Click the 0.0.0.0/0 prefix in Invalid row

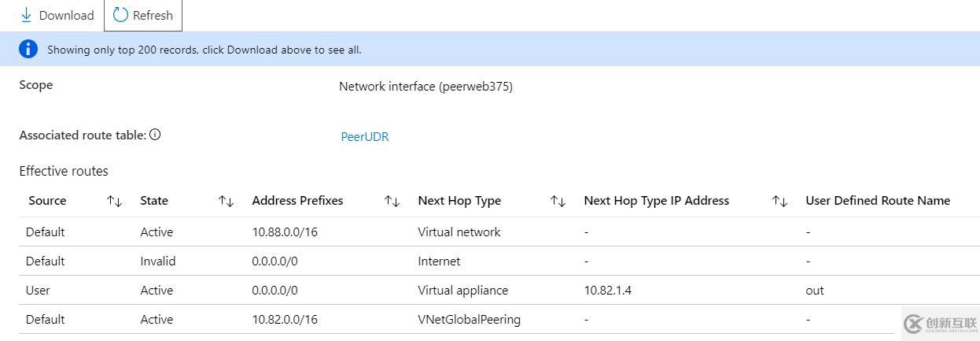(x=275, y=261)
